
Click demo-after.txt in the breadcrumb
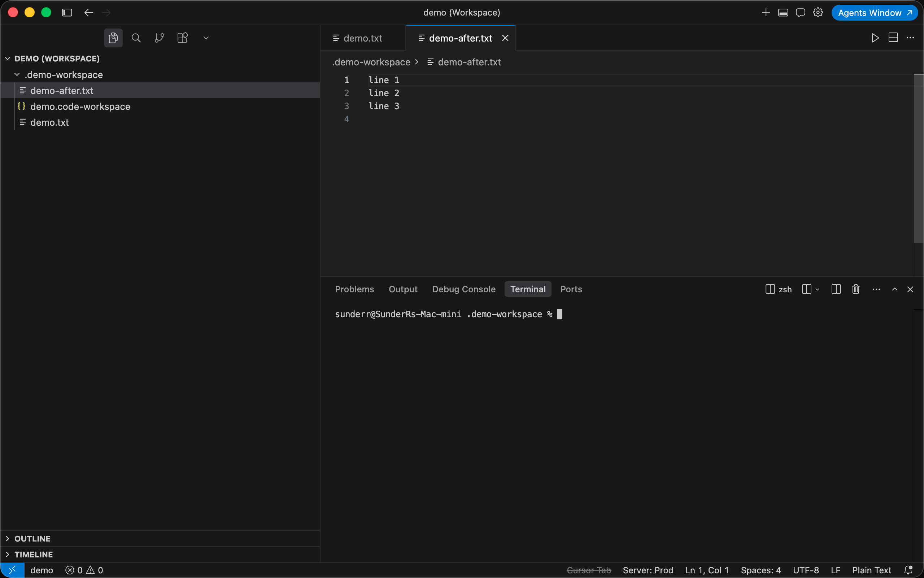(x=469, y=62)
